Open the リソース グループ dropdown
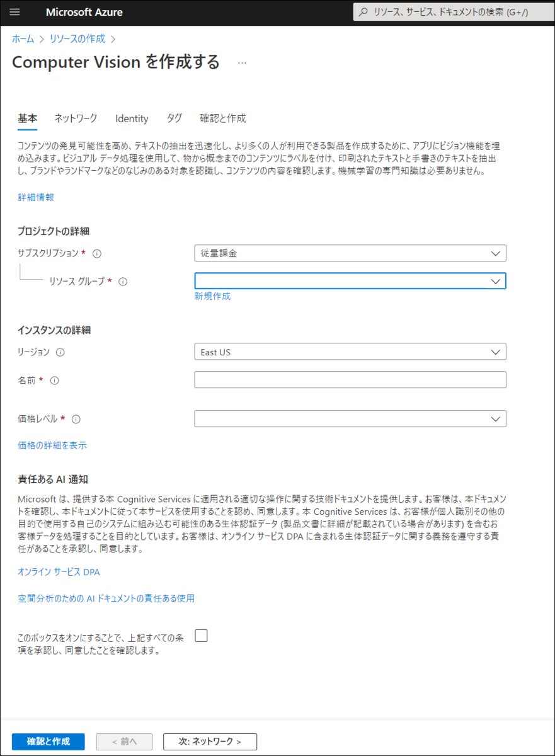 (350, 281)
